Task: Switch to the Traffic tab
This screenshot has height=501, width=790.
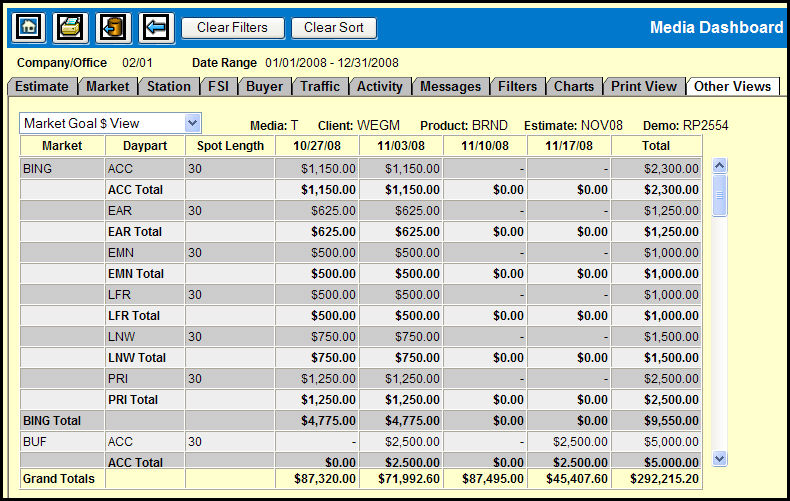Action: pyautogui.click(x=320, y=87)
